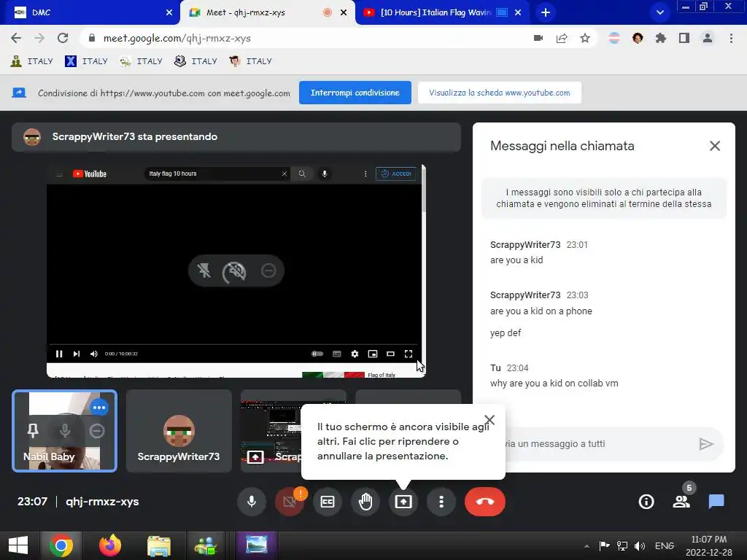747x560 pixels.
Task: Close the DMC tab
Action: (x=169, y=12)
